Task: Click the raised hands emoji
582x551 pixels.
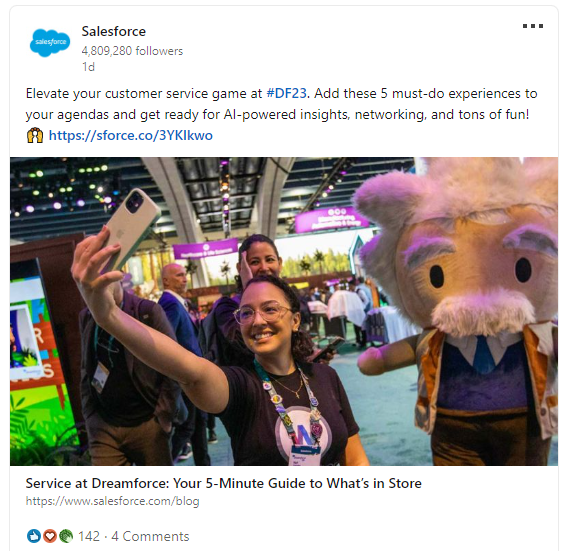Action: coord(35,136)
